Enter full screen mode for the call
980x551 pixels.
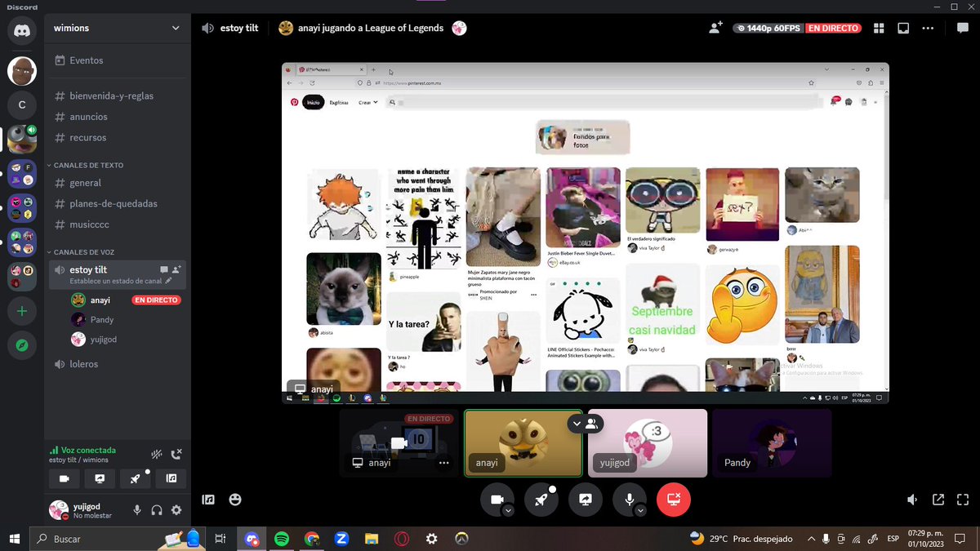(961, 500)
